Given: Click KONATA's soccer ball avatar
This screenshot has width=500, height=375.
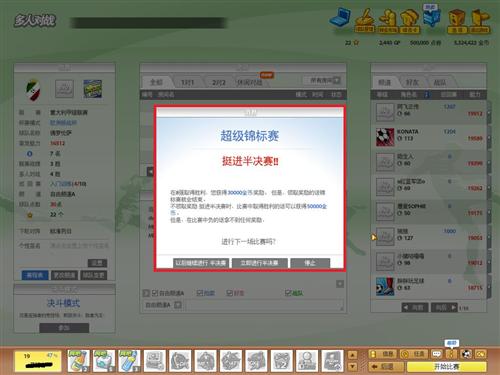Looking at the screenshot, I should pyautogui.click(x=385, y=137).
